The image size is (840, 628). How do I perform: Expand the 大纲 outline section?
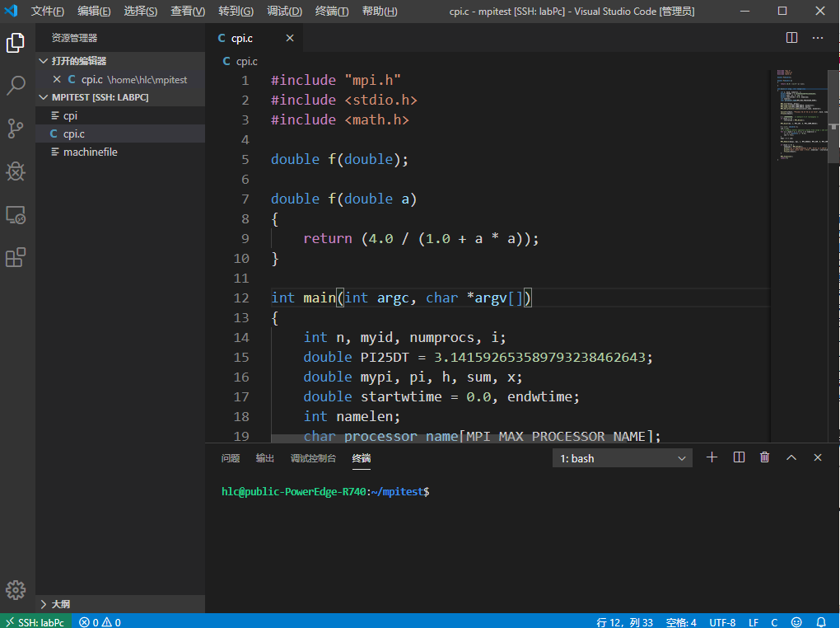point(58,604)
